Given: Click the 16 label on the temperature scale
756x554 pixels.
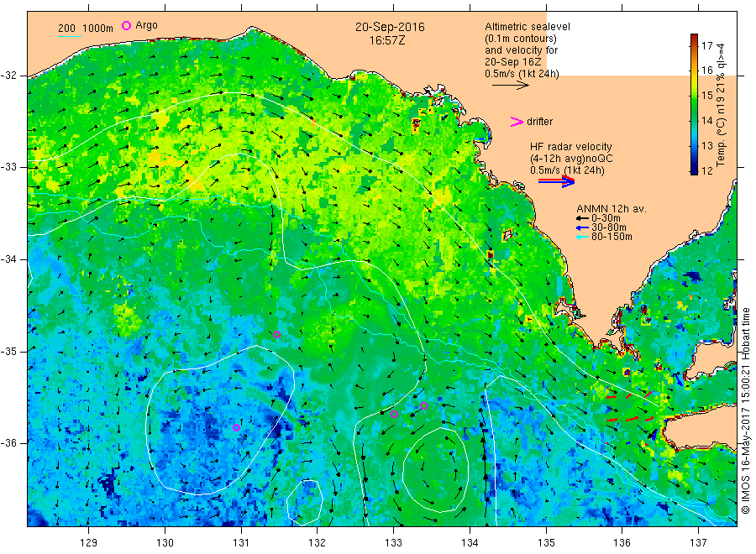Looking at the screenshot, I should tap(706, 71).
